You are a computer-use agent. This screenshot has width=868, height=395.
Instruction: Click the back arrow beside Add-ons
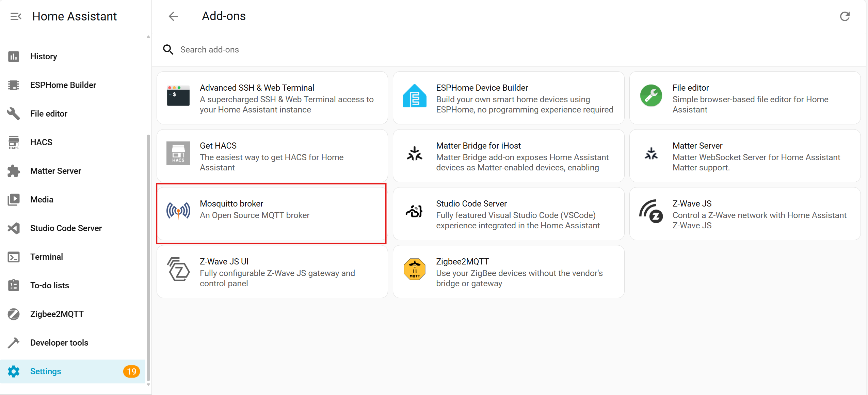[173, 16]
